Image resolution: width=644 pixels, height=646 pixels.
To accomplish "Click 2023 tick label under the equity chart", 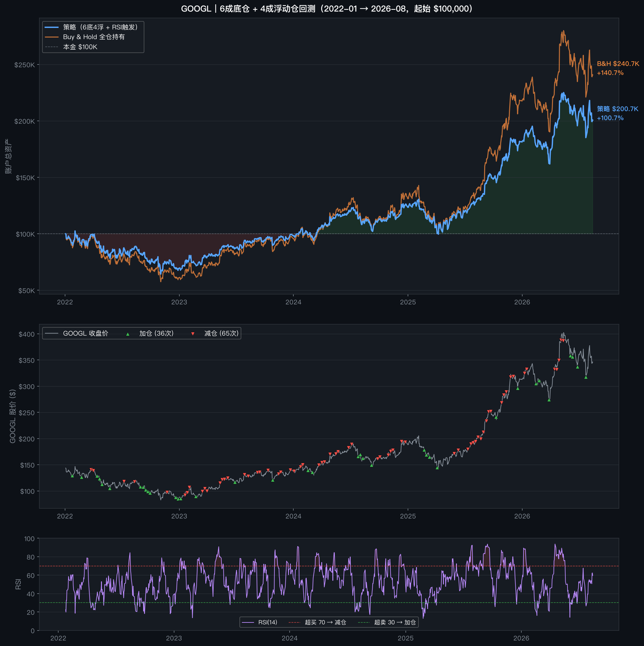I will (x=179, y=302).
